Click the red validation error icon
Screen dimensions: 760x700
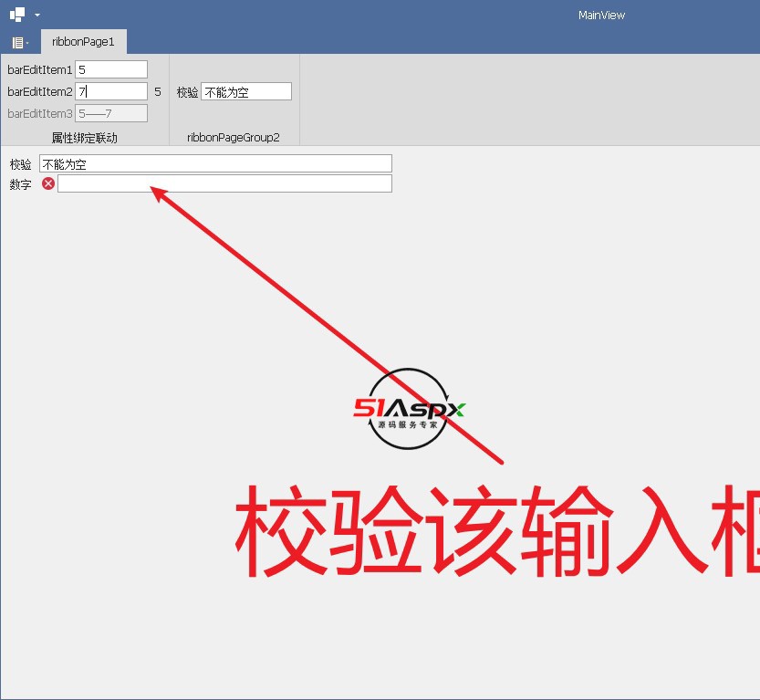tap(48, 183)
